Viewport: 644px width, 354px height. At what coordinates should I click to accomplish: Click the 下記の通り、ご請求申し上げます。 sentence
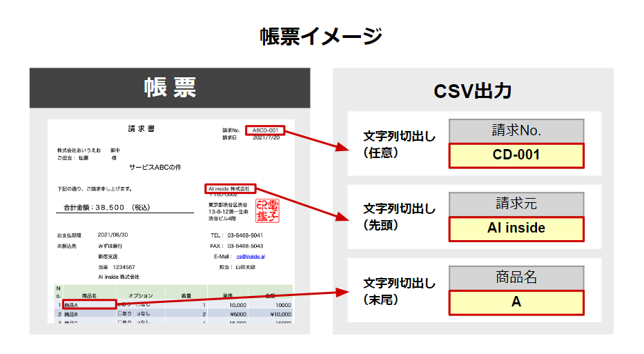tap(95, 189)
